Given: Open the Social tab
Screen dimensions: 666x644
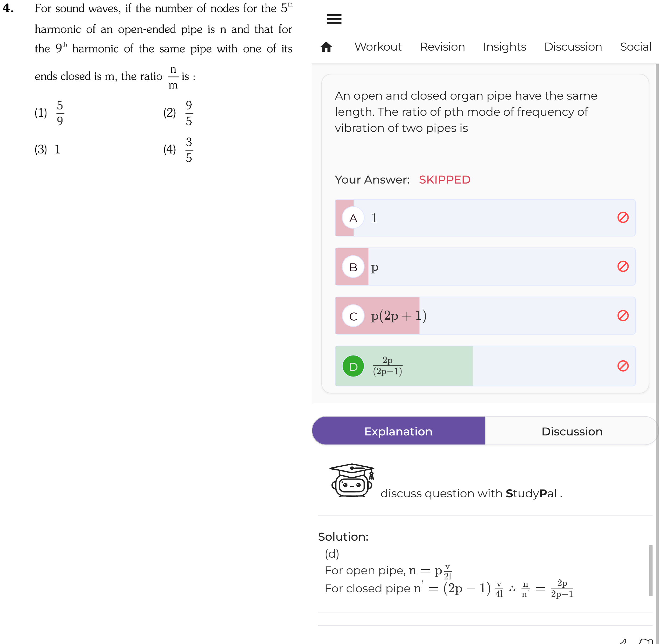Looking at the screenshot, I should [635, 47].
